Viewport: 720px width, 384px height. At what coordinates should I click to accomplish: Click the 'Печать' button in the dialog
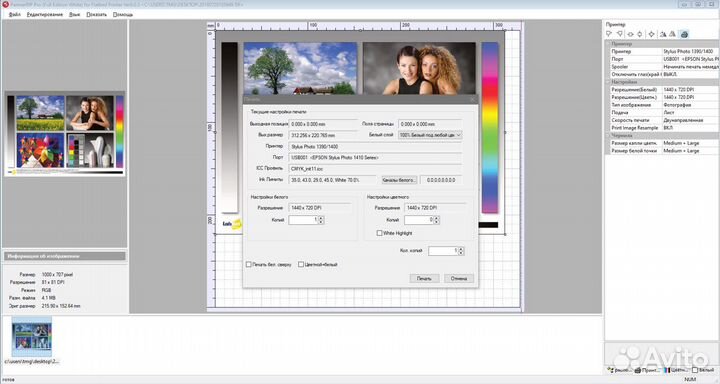point(424,278)
